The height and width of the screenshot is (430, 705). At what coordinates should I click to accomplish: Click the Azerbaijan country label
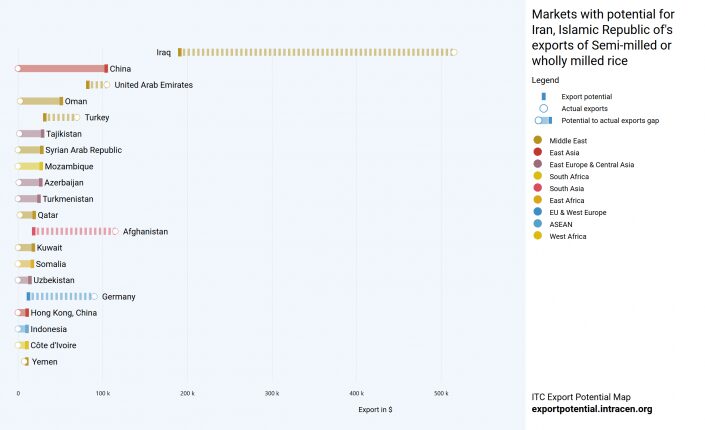pyautogui.click(x=64, y=183)
